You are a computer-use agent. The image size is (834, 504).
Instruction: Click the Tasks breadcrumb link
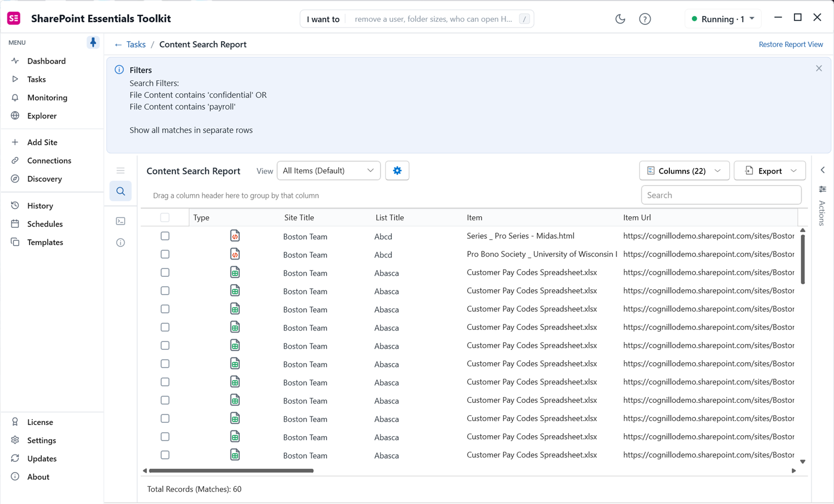point(136,45)
